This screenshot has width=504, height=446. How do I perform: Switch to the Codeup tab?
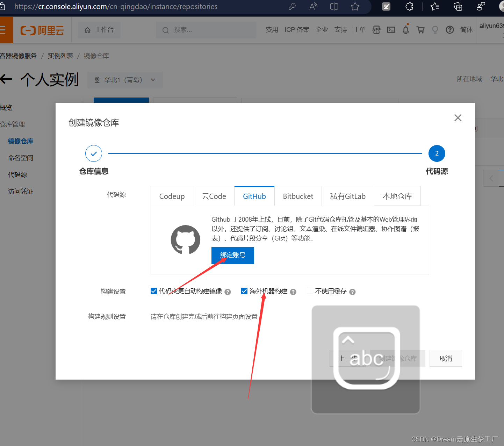172,196
